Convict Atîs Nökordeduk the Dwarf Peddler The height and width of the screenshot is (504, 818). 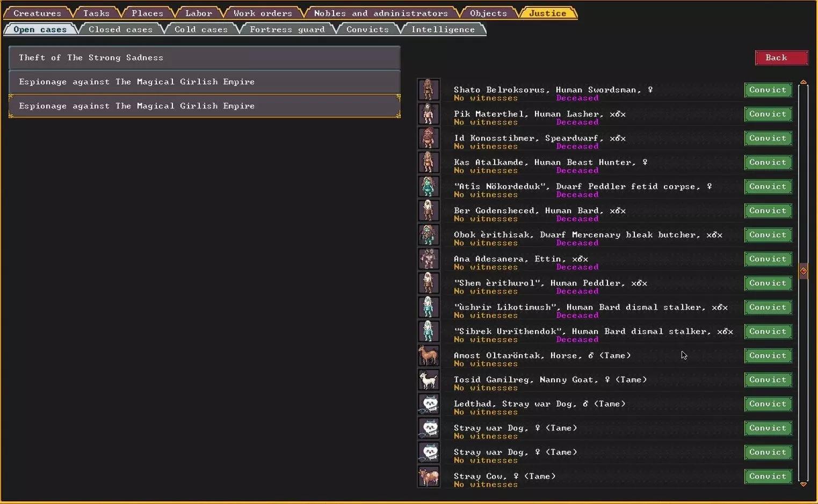pyautogui.click(x=768, y=187)
